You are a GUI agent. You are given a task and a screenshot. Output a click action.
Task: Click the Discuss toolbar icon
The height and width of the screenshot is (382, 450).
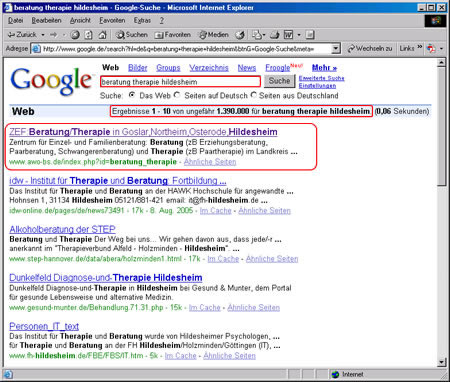(x=310, y=35)
